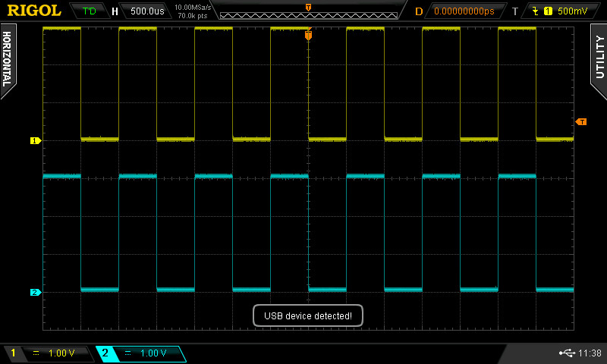
Task: Click the waveform memory overview bar
Action: (x=309, y=15)
